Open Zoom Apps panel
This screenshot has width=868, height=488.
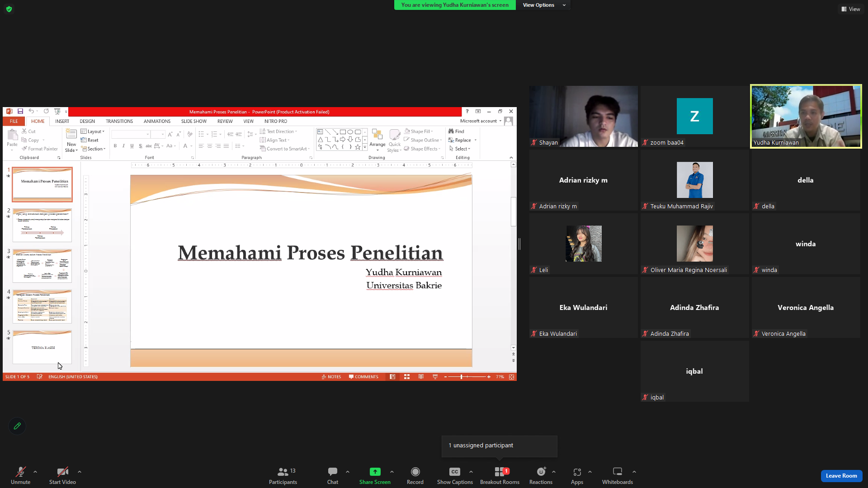click(x=577, y=476)
